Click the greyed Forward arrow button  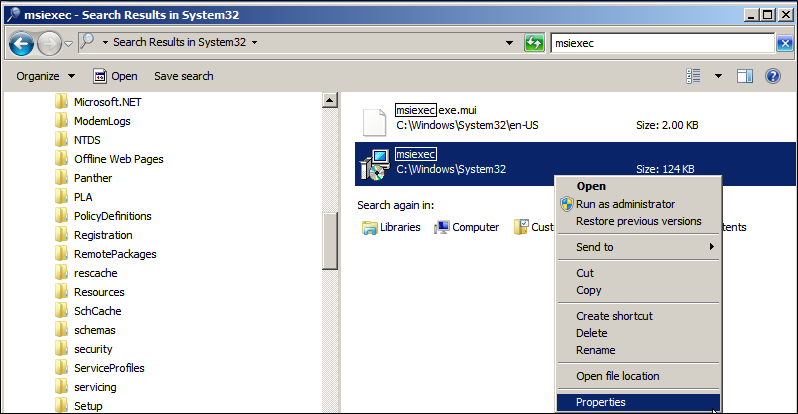click(49, 43)
